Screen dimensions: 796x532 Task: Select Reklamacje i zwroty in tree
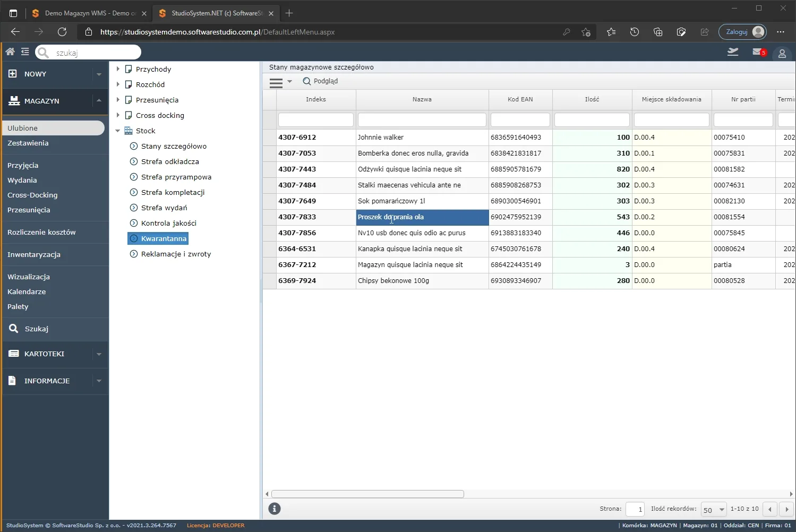click(x=176, y=254)
